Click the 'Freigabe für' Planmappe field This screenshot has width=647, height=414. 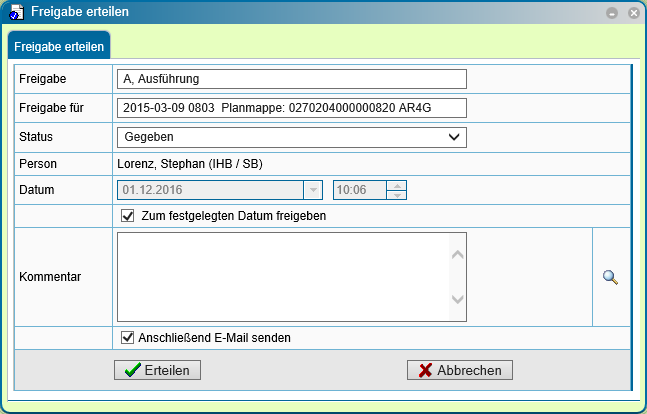click(292, 108)
